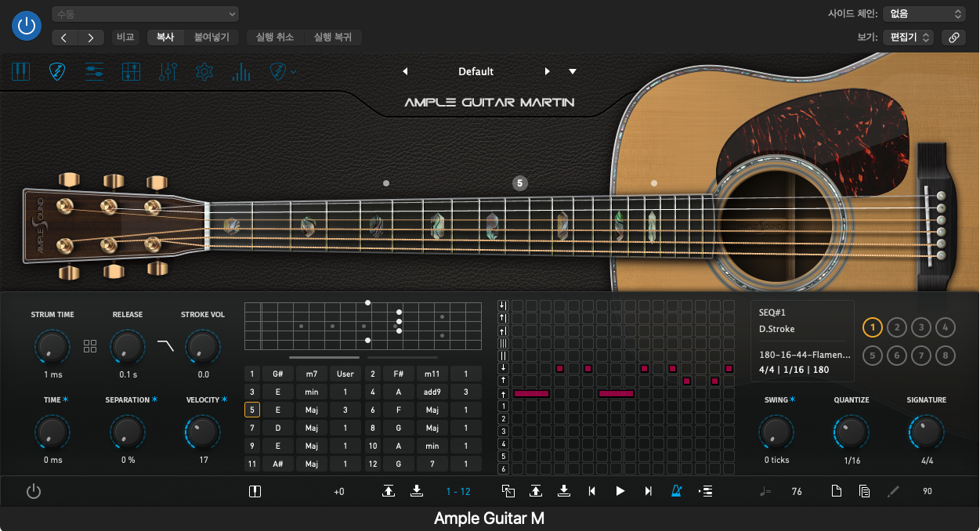980x531 pixels.
Task: Click the previous setting arrow button
Action: pyautogui.click(x=65, y=38)
